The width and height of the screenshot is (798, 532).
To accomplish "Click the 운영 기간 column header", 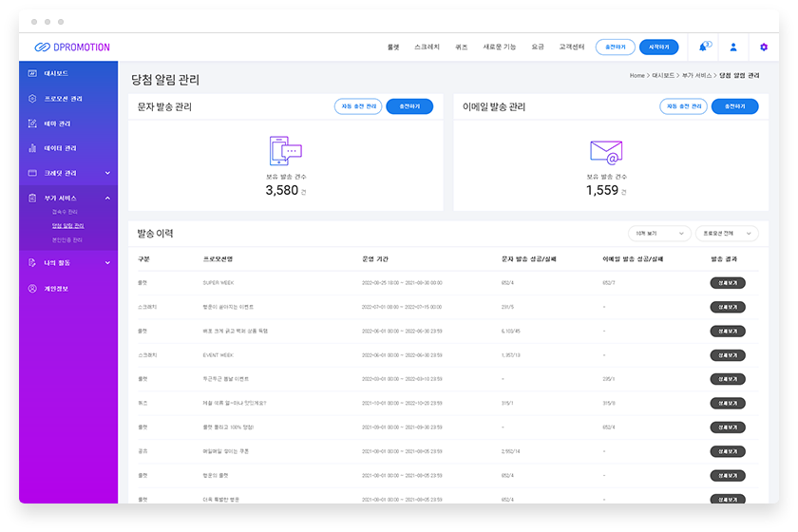I will pos(375,259).
